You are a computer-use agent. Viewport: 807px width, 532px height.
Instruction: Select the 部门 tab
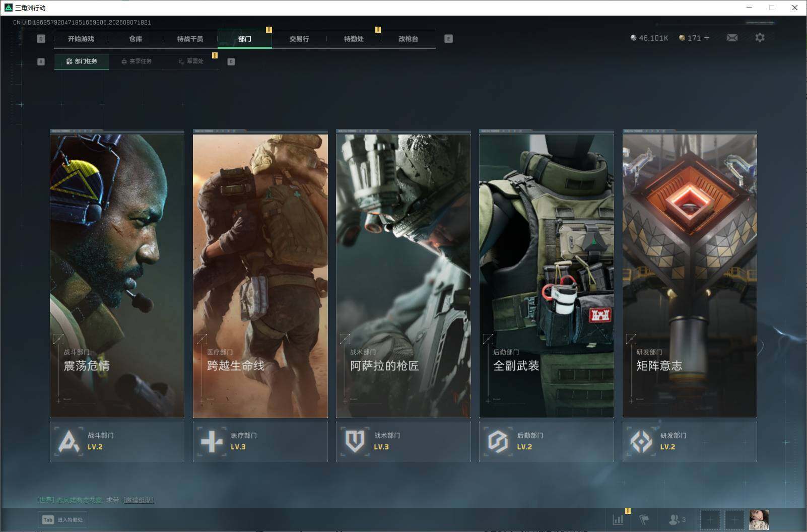(245, 39)
